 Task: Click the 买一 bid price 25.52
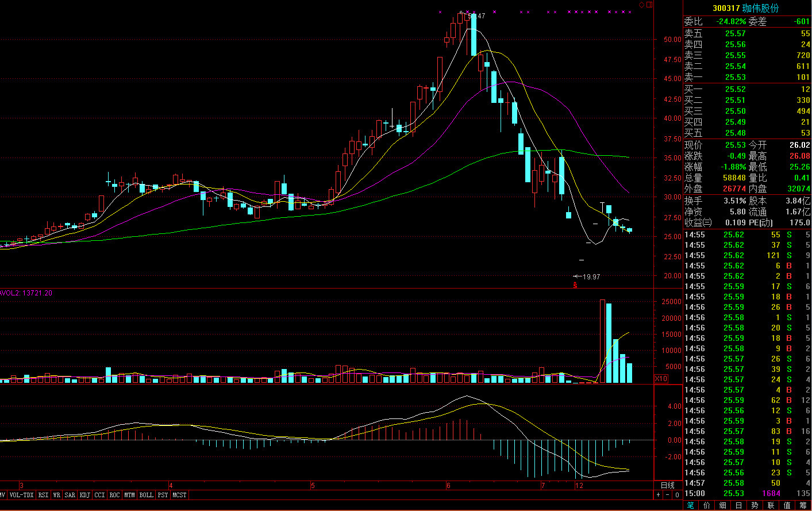pyautogui.click(x=735, y=89)
